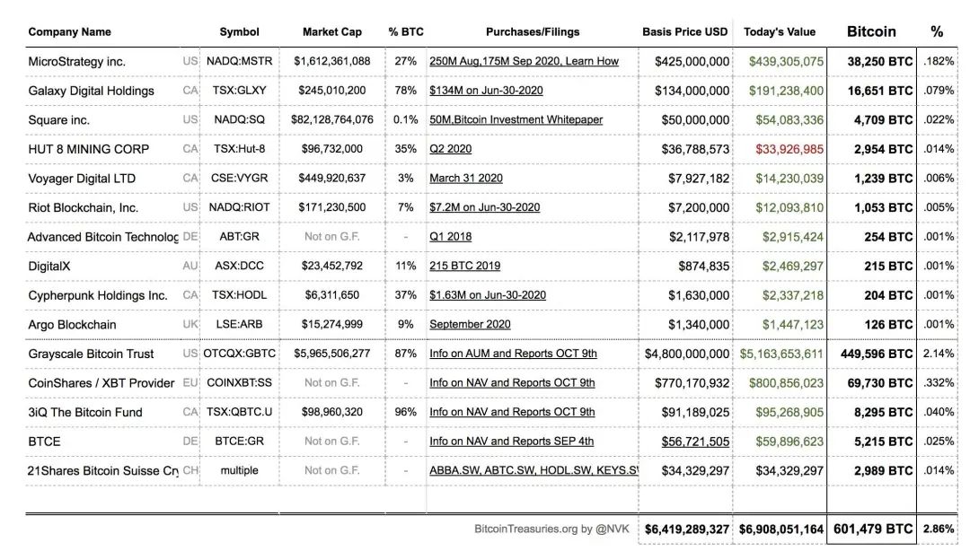Image resolution: width=970 pixels, height=560 pixels.
Task: Click Galaxy Digital's "$134M on Jun-30-2020" link
Action: [x=486, y=91]
